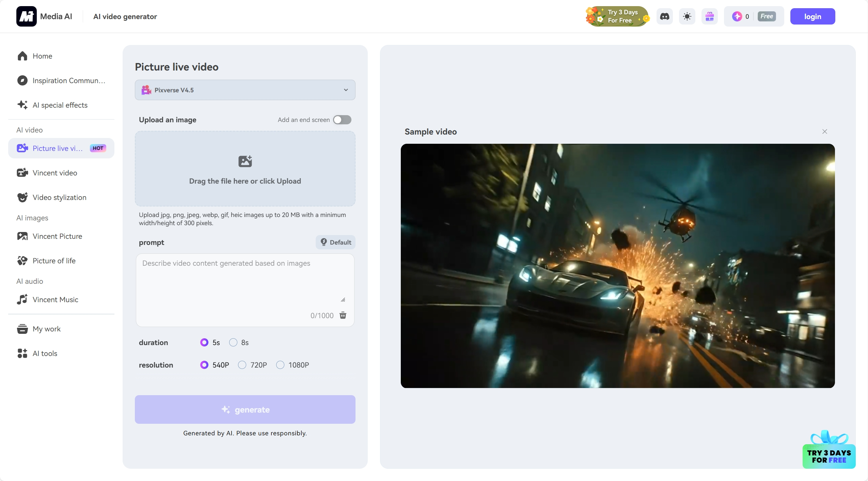This screenshot has height=481, width=868.
Task: Expand the Pixverse V4.5 model dropdown
Action: point(245,90)
